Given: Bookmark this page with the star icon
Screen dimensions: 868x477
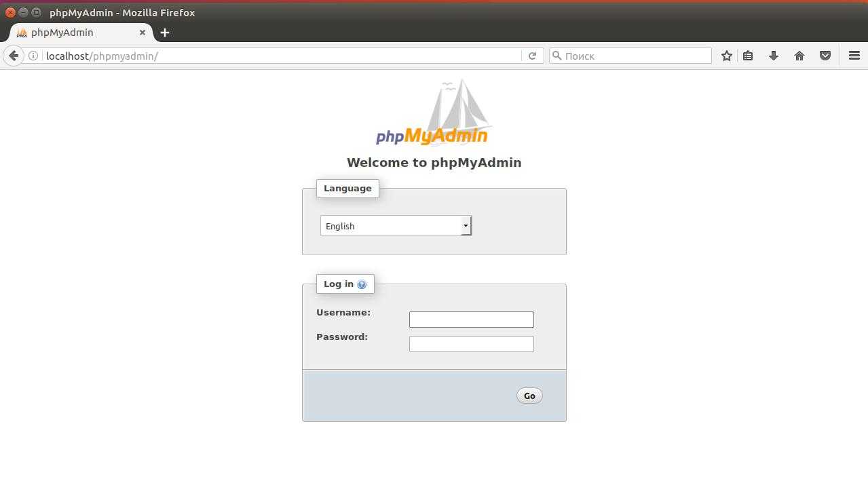Looking at the screenshot, I should tap(727, 56).
